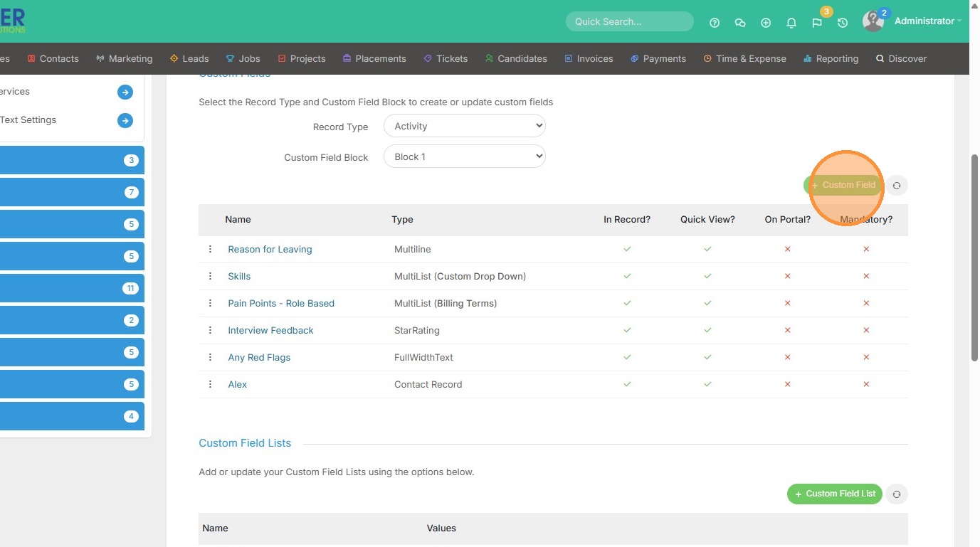Click the refresh icon beside Custom Field List
Image resolution: width=980 pixels, height=547 pixels.
coord(897,494)
